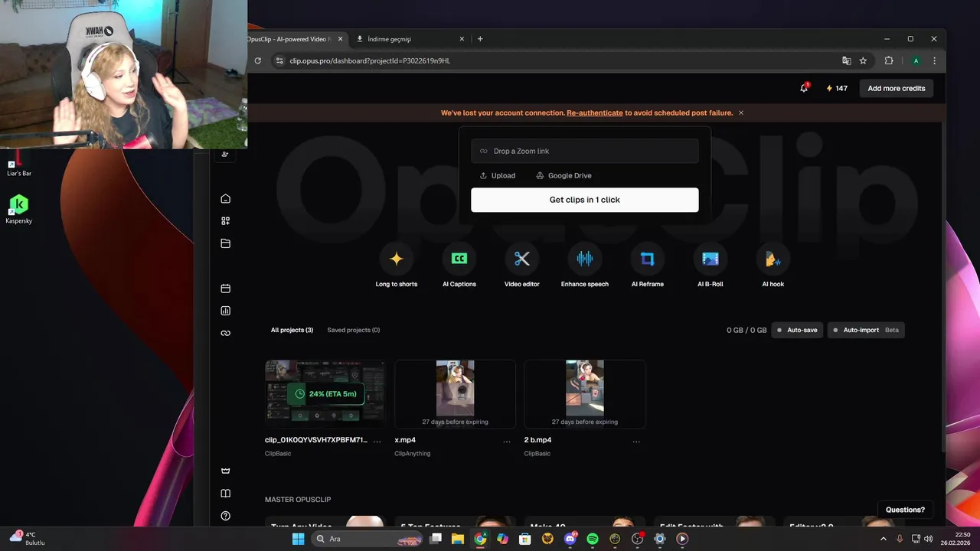This screenshot has height=551, width=980.
Task: Open Home in the OpusClip sidebar
Action: point(225,199)
